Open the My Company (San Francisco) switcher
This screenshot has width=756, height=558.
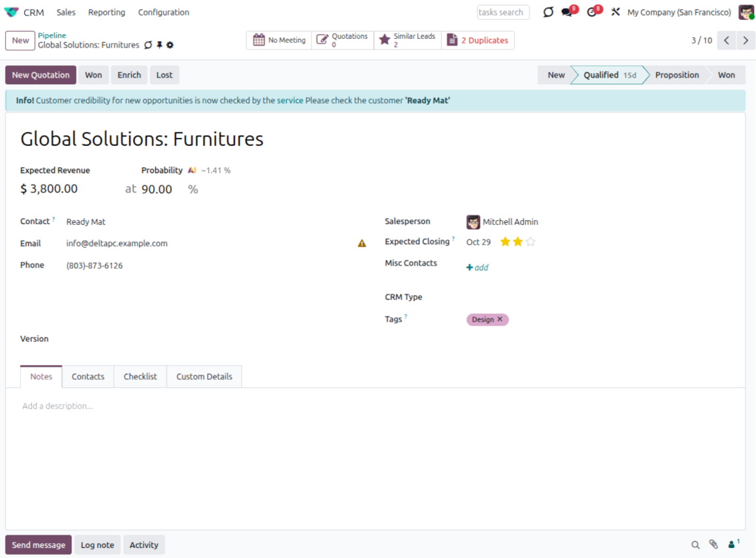pyautogui.click(x=678, y=12)
